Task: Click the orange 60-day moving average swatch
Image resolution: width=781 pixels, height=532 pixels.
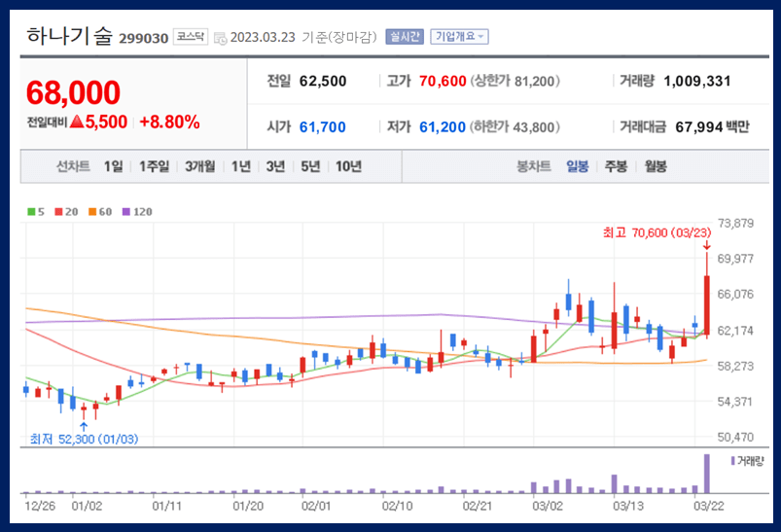Action: (x=92, y=212)
